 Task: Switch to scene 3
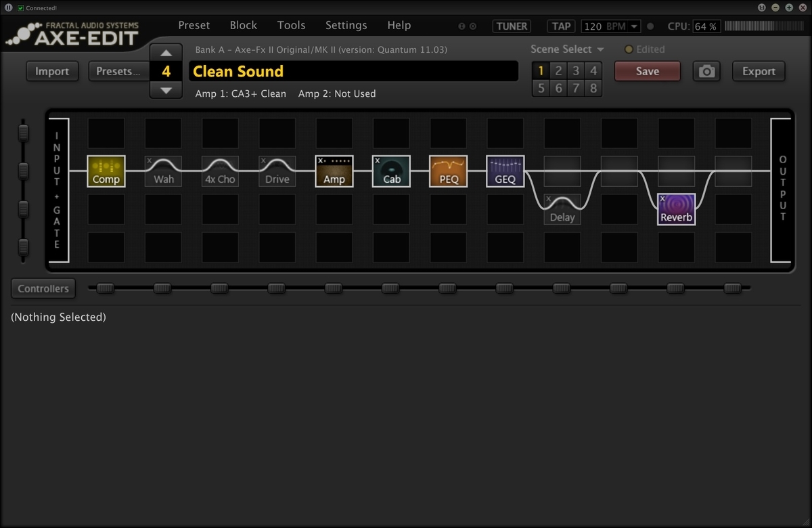coord(576,70)
